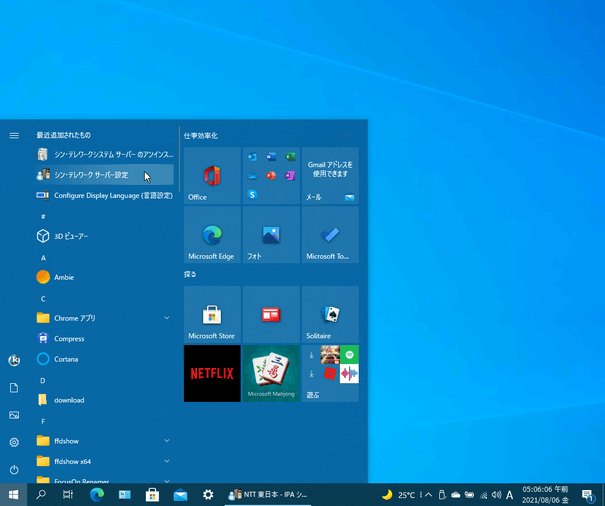Open Documents from start sidebar
The width and height of the screenshot is (605, 506).
point(14,388)
